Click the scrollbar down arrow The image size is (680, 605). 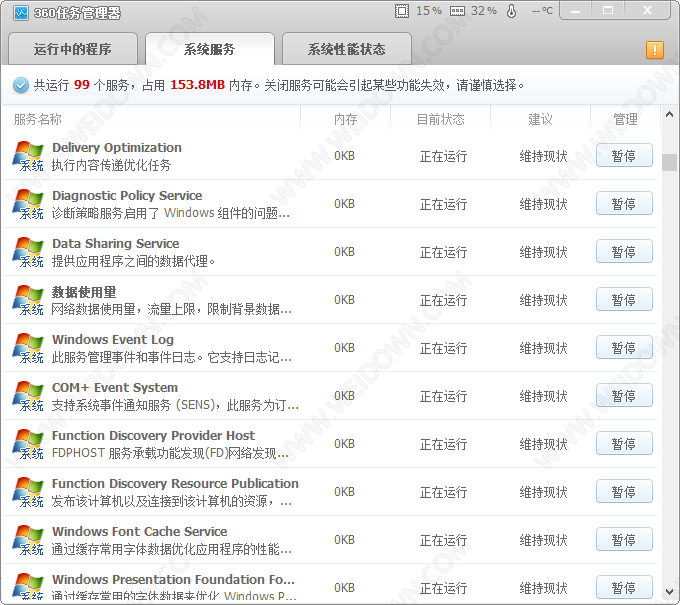(x=670, y=592)
